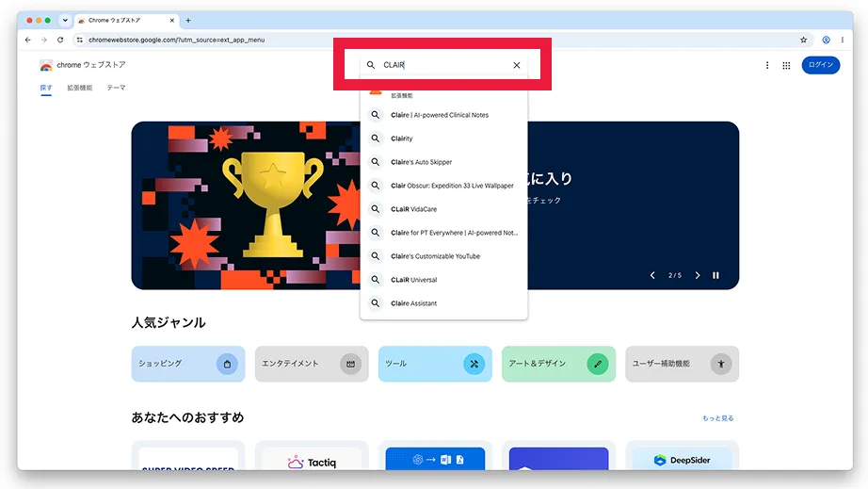Viewport: 868px width, 489px height.
Task: Go to previous carousel slide
Action: coord(652,275)
